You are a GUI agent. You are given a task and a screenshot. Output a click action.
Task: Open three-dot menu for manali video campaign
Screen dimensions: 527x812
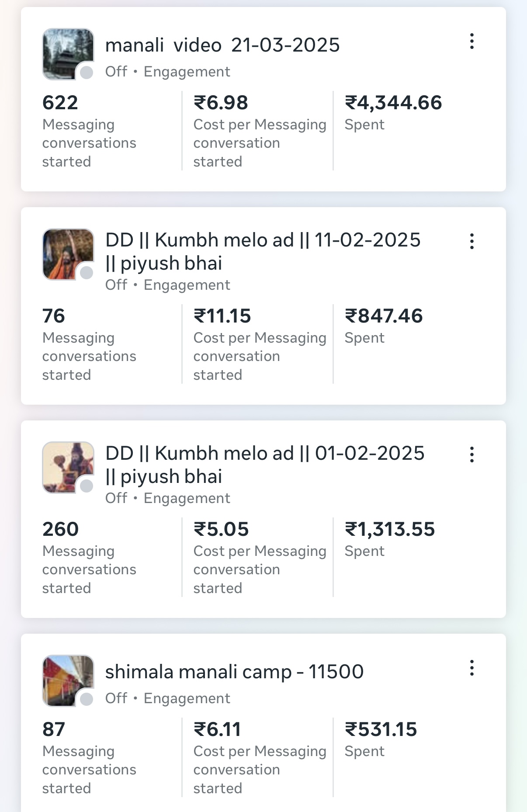click(x=472, y=42)
